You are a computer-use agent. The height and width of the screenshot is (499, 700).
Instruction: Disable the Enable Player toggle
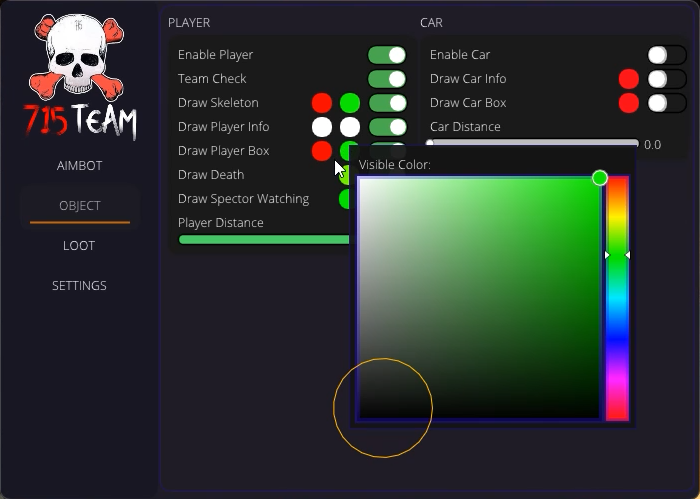(x=387, y=55)
